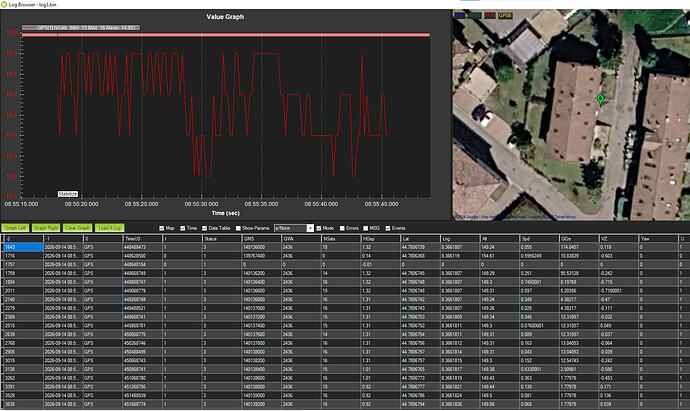Select row 3015 in the data table
The image size is (690, 411).
(x=345, y=360)
